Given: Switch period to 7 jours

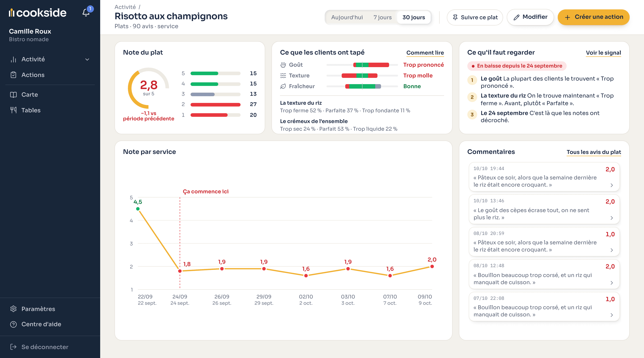Looking at the screenshot, I should click(x=382, y=17).
